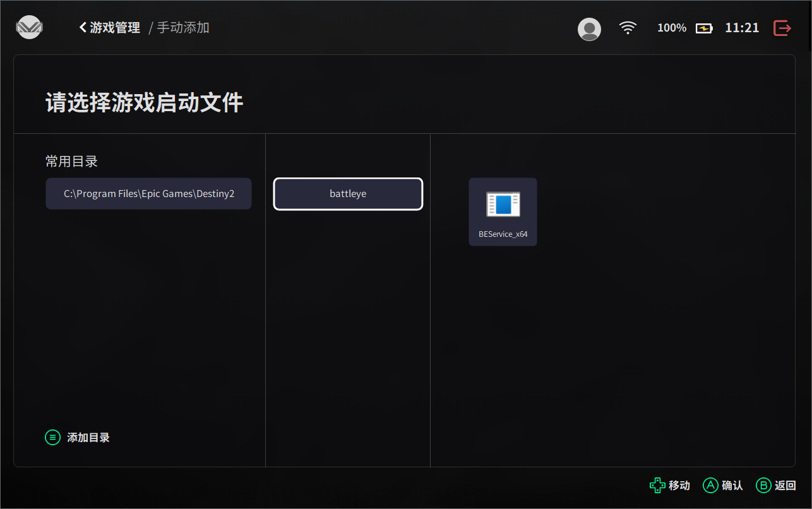Click the 请选择游戏启动文件 heading

[x=144, y=102]
